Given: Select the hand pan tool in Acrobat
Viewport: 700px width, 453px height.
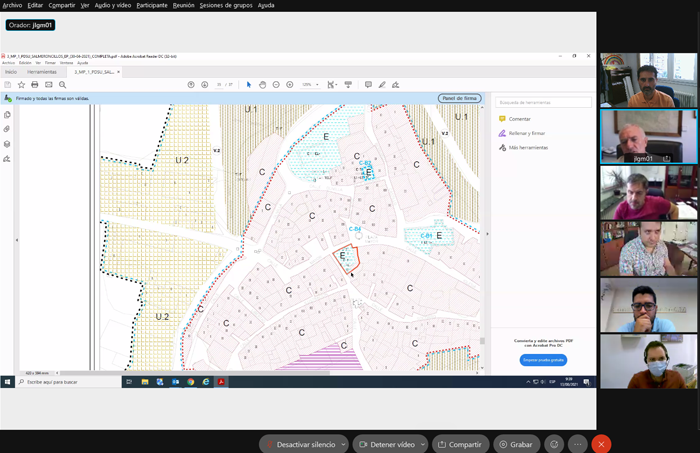Looking at the screenshot, I should pos(262,85).
